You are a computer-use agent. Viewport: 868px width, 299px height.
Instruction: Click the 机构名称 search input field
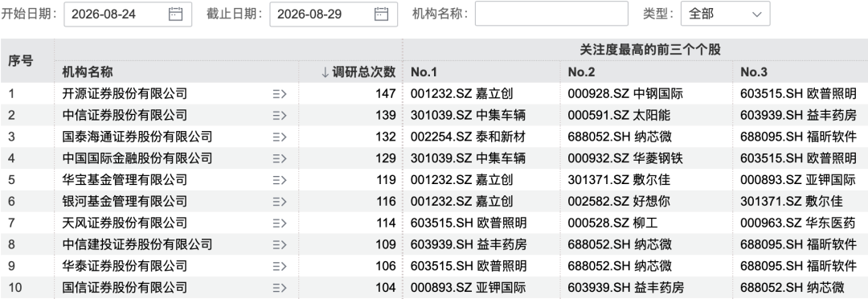pos(551,14)
